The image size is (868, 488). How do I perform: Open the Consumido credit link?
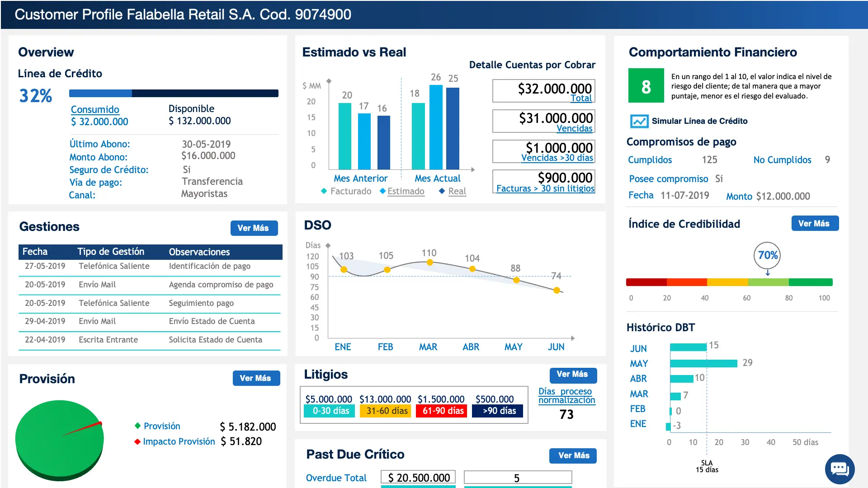point(95,109)
